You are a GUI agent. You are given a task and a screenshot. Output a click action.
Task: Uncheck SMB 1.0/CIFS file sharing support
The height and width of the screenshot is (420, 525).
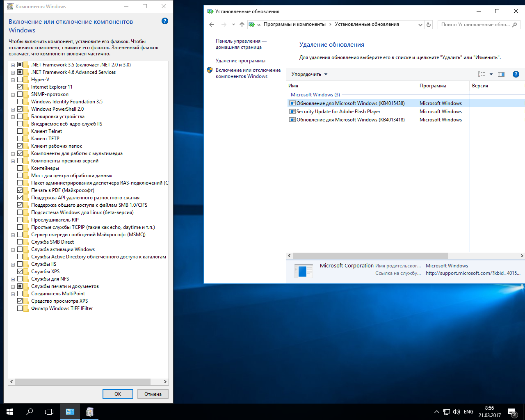coord(20,205)
